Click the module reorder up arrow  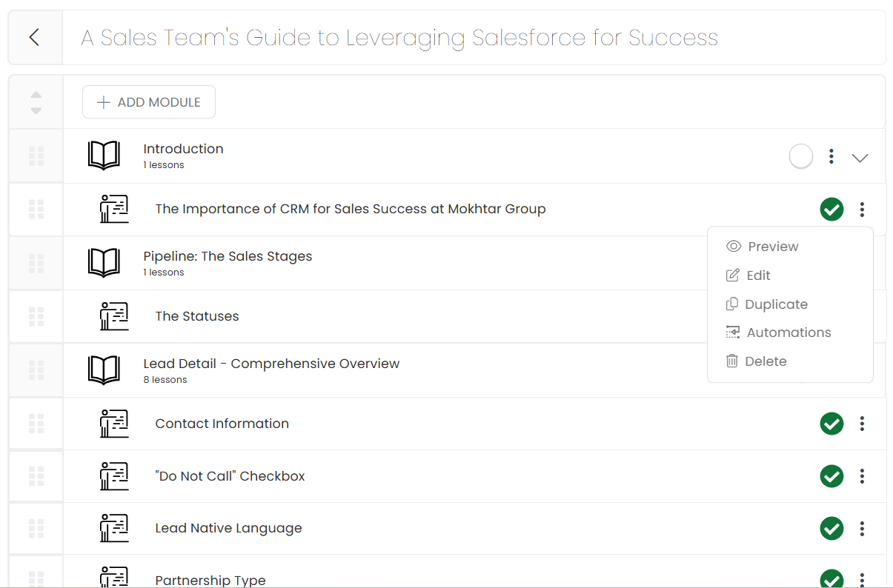tap(36, 95)
